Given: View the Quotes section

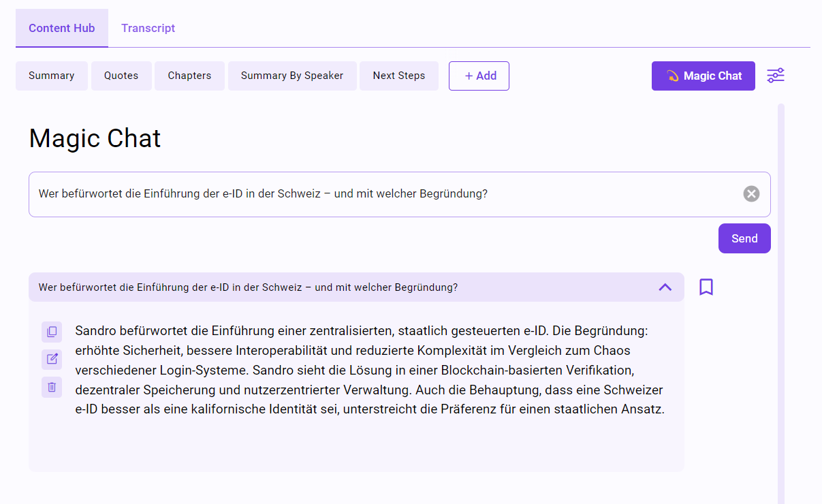Looking at the screenshot, I should click(x=121, y=76).
